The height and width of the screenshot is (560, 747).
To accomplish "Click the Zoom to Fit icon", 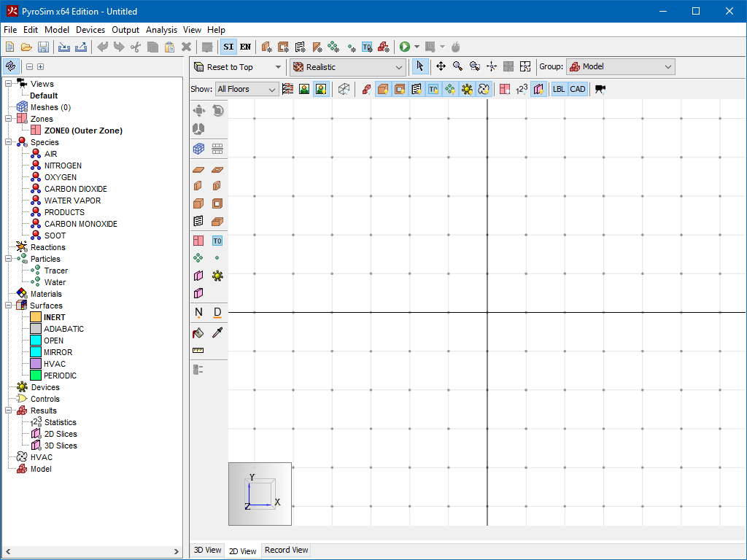I will point(525,66).
